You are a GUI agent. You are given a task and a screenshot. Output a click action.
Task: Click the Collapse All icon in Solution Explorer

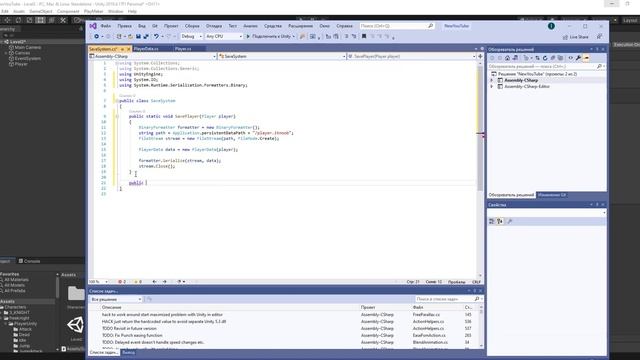point(553,58)
